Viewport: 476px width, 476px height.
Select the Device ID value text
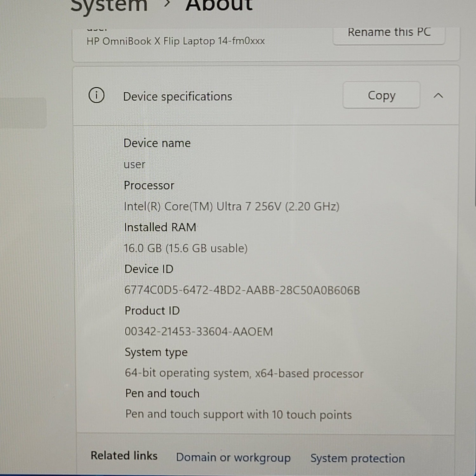tap(242, 290)
